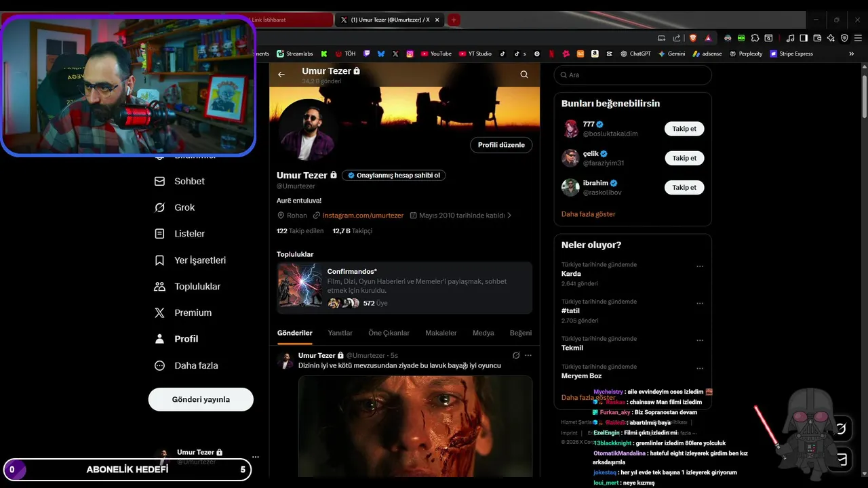
Task: Open the YT Studio bookmark
Action: coord(475,54)
